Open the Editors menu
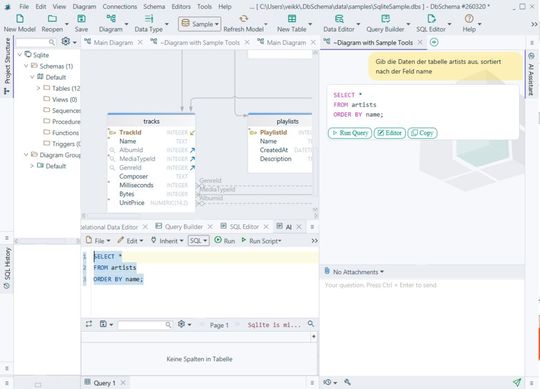540x389 pixels. [181, 7]
